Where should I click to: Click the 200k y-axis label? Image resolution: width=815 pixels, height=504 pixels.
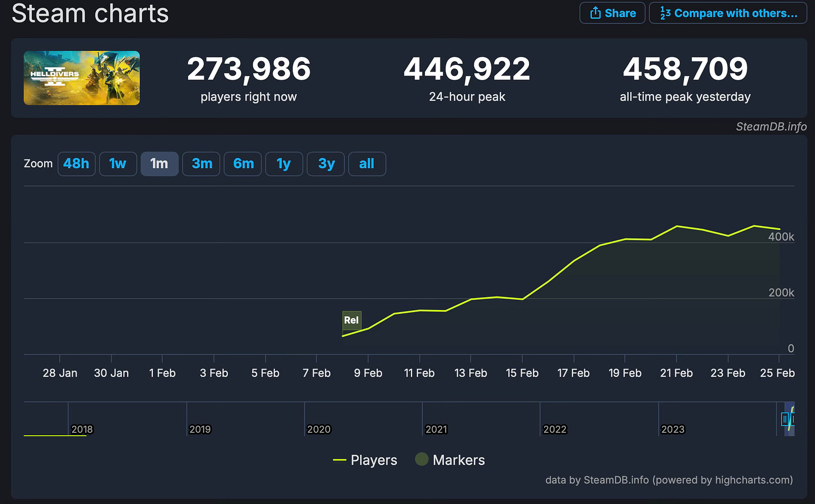781,293
